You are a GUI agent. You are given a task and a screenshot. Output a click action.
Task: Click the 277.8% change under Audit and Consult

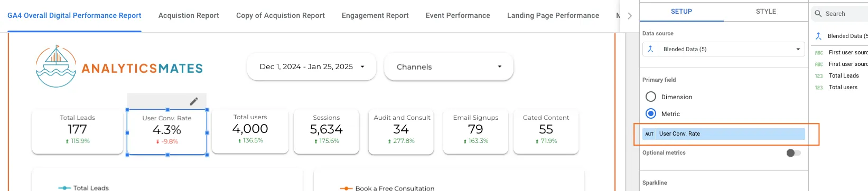(402, 141)
